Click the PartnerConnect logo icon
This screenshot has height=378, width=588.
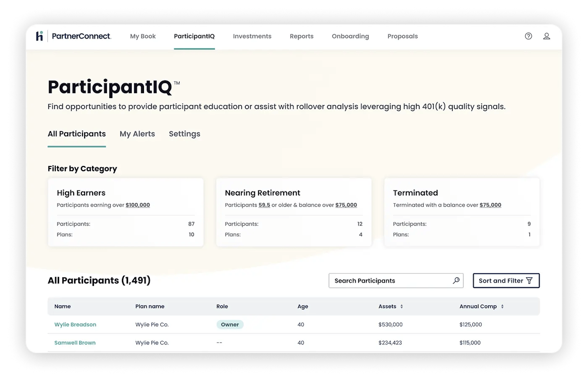tap(40, 36)
